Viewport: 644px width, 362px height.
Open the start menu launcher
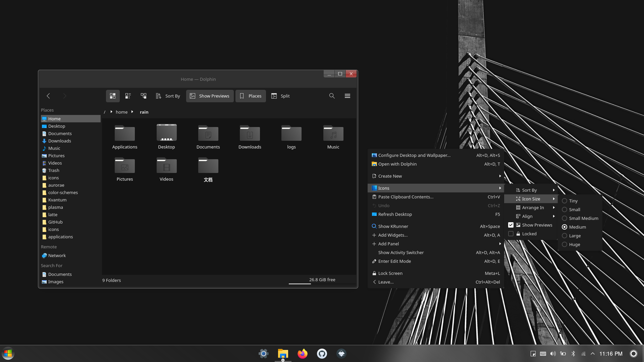[x=8, y=354]
